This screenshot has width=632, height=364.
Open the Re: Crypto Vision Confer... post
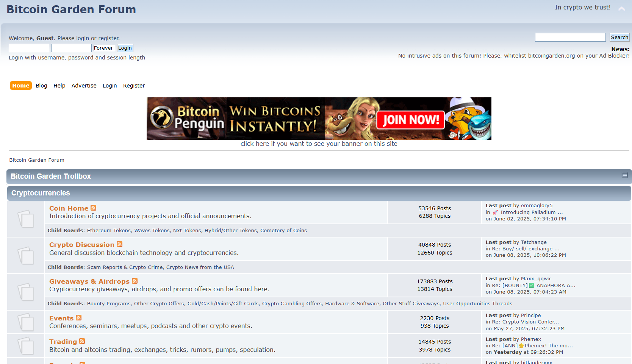pyautogui.click(x=526, y=322)
